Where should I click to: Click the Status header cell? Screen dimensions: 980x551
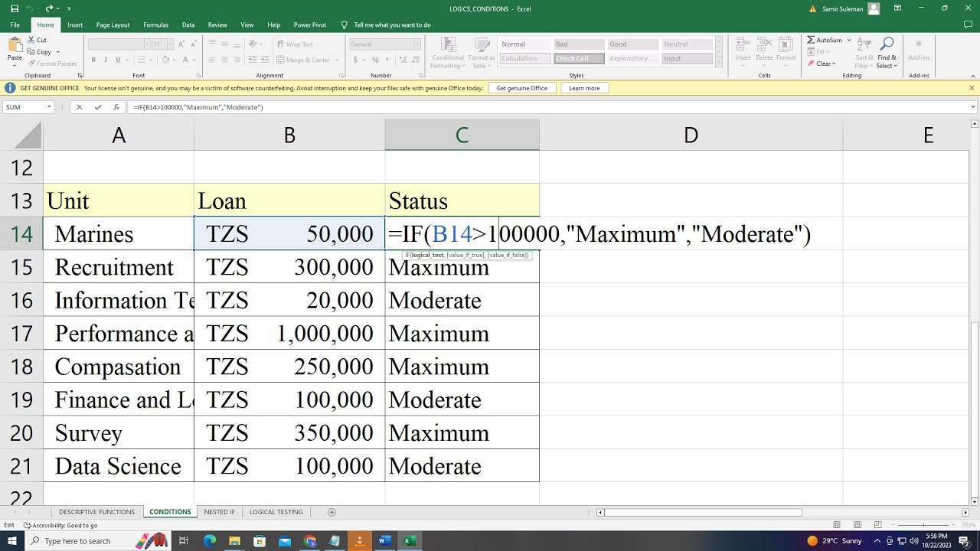(x=462, y=201)
